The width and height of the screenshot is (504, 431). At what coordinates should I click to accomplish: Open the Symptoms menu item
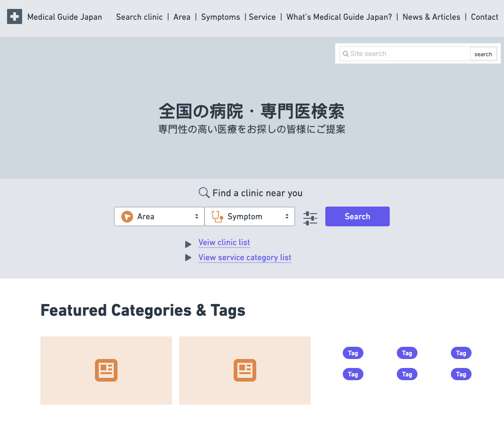point(220,17)
